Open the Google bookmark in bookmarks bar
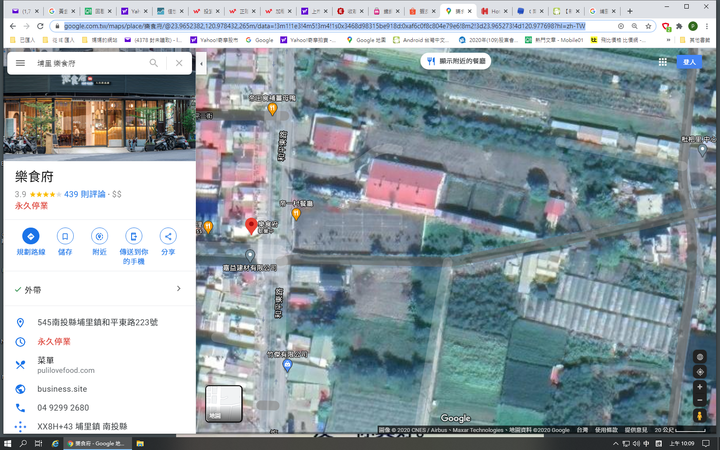Screen dimensions: 720x450 259,40
